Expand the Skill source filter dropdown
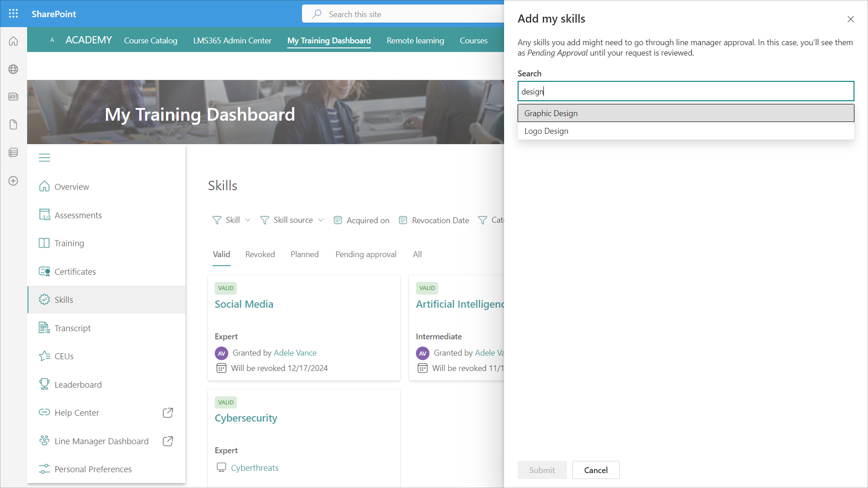Screen dimensions: 868x488 [292, 220]
